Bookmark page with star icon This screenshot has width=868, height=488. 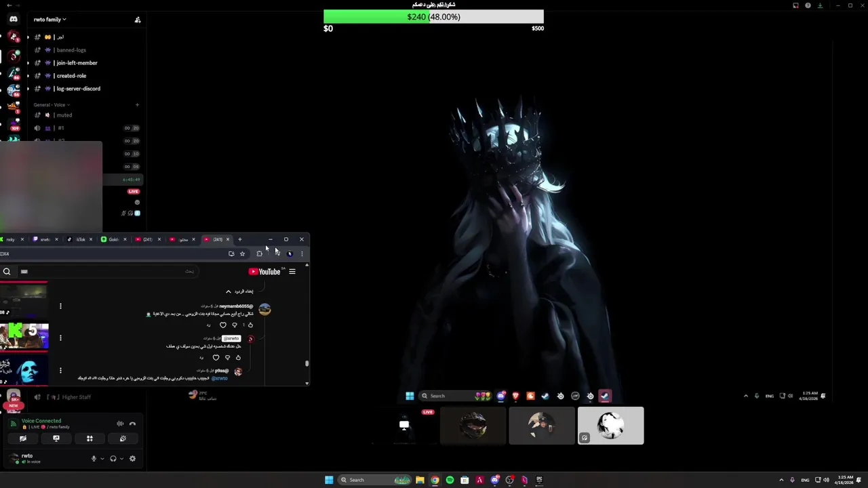242,253
